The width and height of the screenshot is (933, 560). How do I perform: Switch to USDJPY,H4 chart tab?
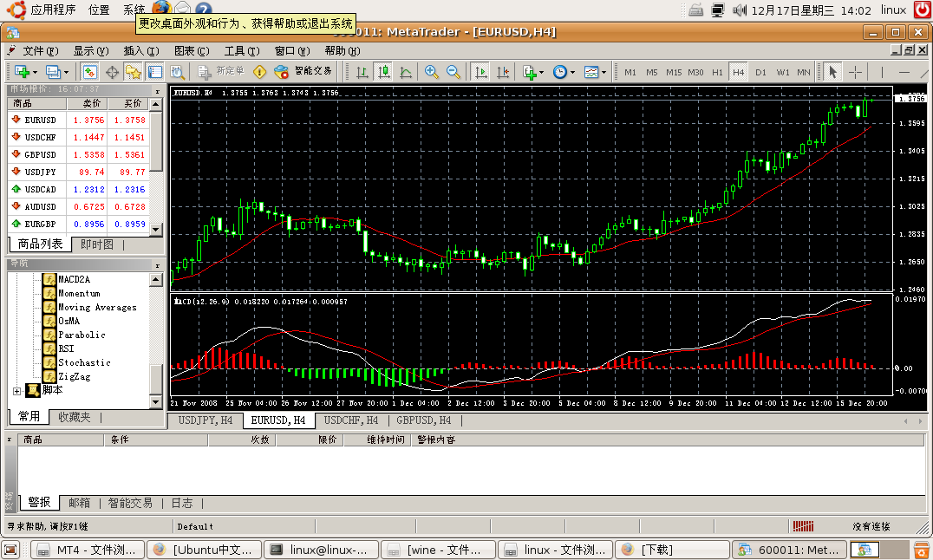coord(206,420)
